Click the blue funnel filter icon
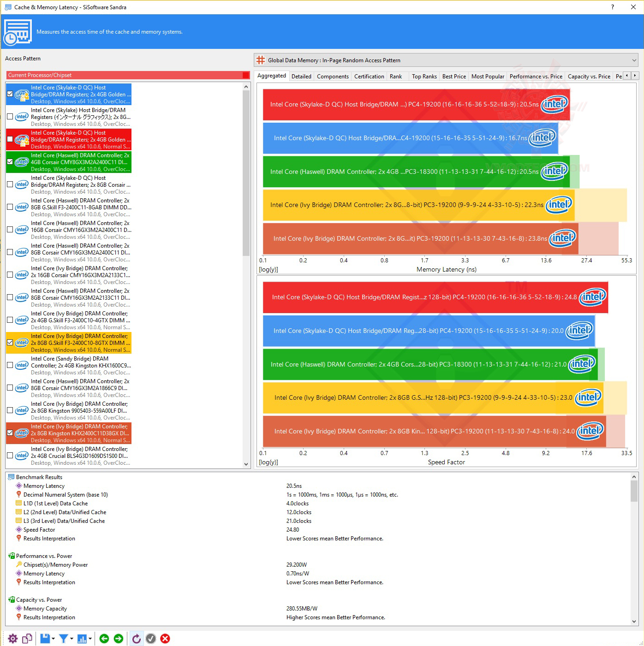 [x=64, y=638]
